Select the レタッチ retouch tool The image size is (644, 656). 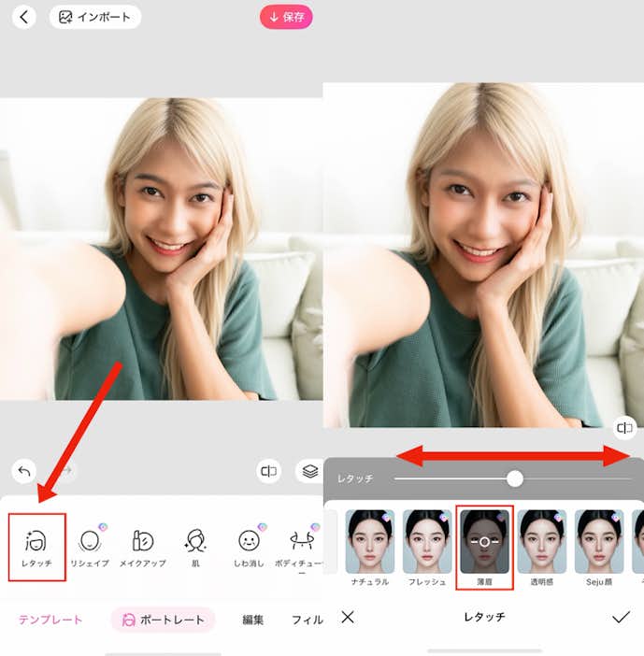36,548
